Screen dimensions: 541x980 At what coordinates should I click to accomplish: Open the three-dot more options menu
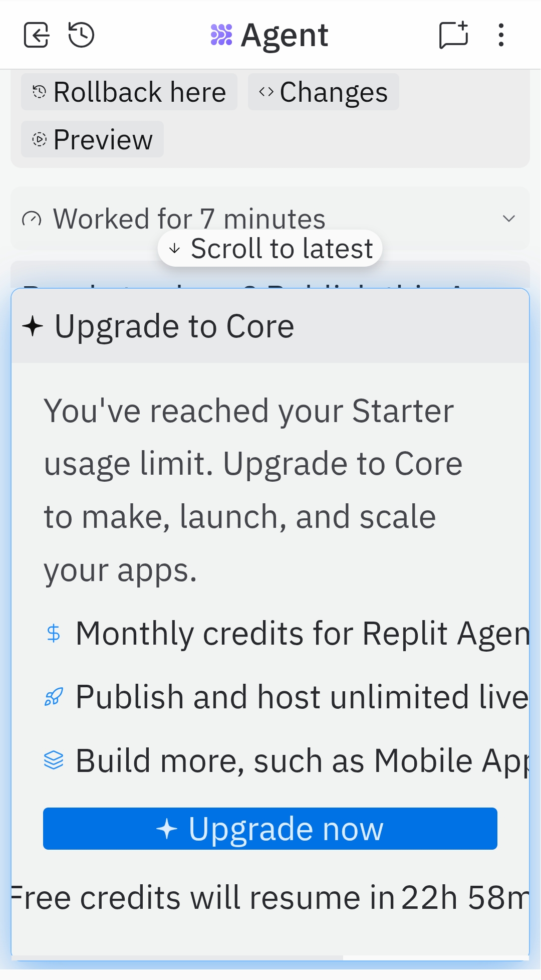point(500,35)
